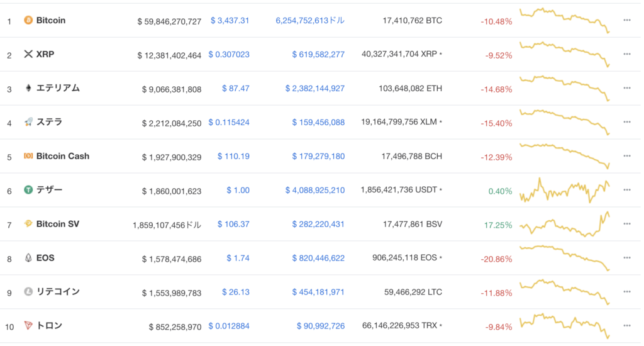644x346 pixels.
Task: Click the -20.86% change value
Action: (x=496, y=259)
